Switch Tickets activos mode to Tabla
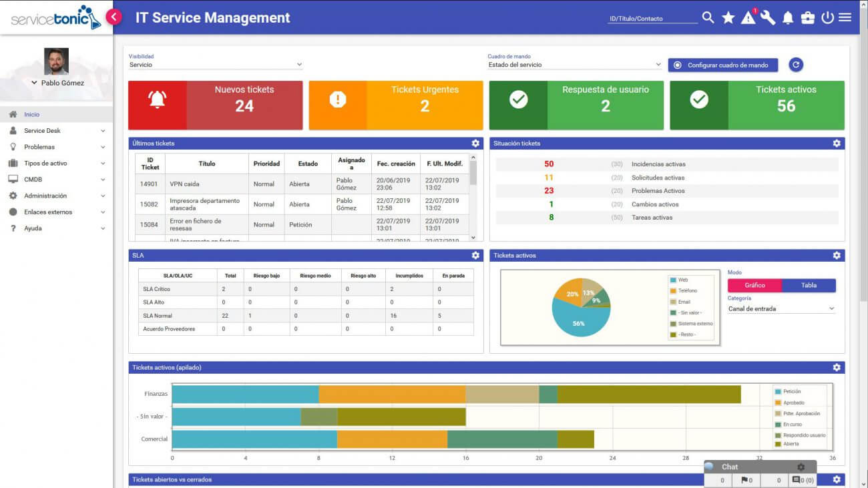The image size is (868, 488). tap(809, 285)
